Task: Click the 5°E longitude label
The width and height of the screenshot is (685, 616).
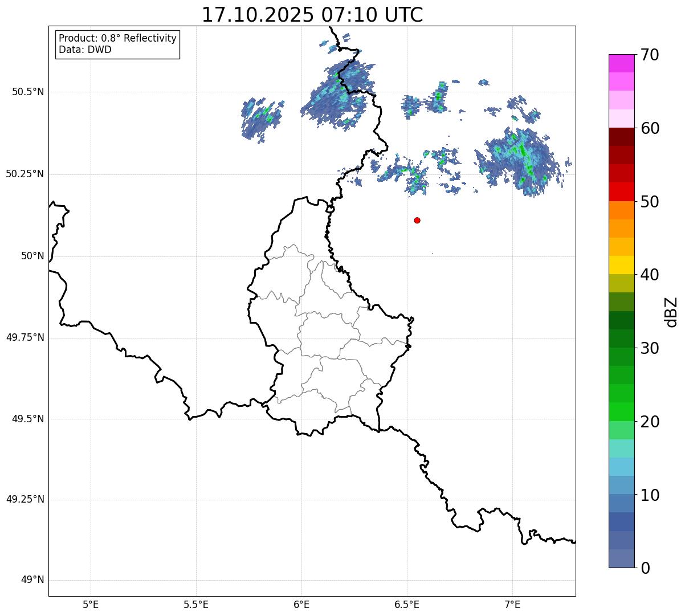Action: tap(91, 604)
